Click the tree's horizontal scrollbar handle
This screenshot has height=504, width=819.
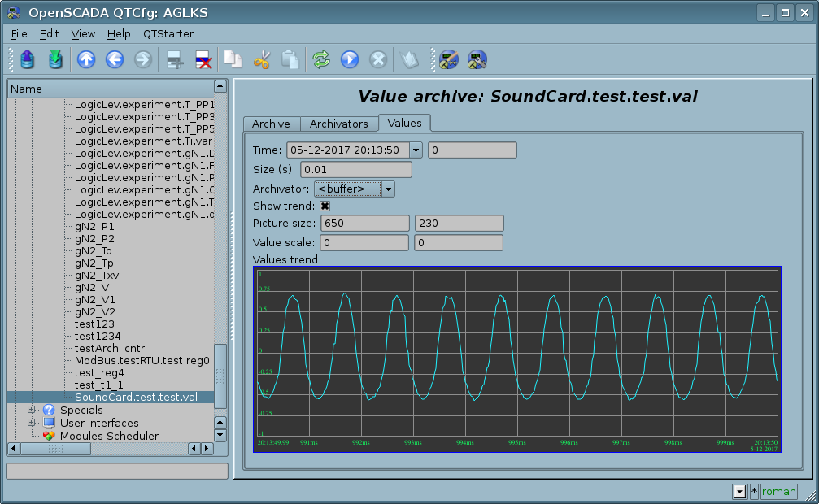point(56,449)
